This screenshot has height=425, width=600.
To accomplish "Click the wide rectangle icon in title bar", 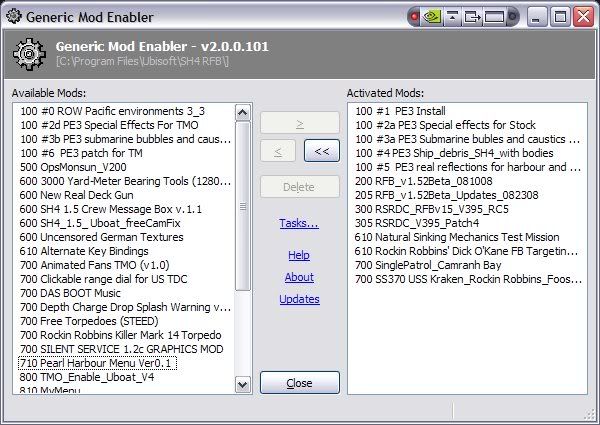I will [x=494, y=17].
